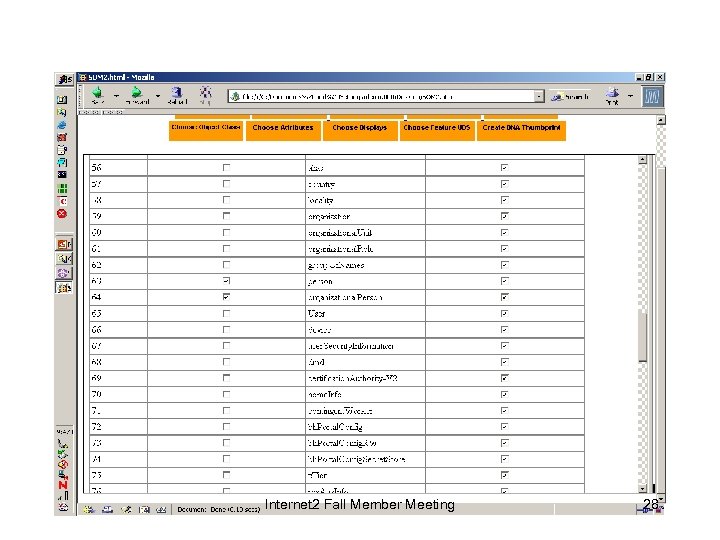720x540 pixels.
Task: Click the 'homeInfo' class name
Action: pyautogui.click(x=325, y=394)
